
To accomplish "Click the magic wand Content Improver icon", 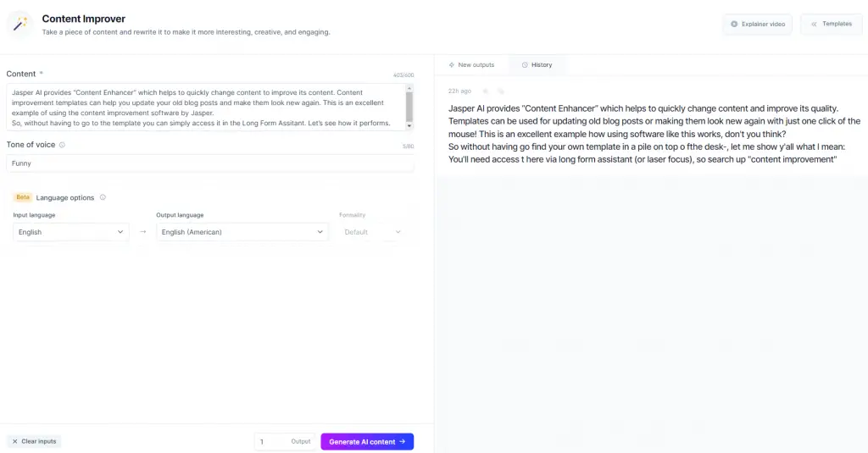I will click(x=20, y=25).
